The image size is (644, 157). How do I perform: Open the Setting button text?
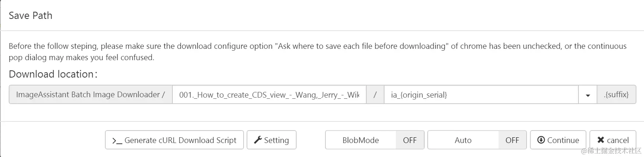276,140
